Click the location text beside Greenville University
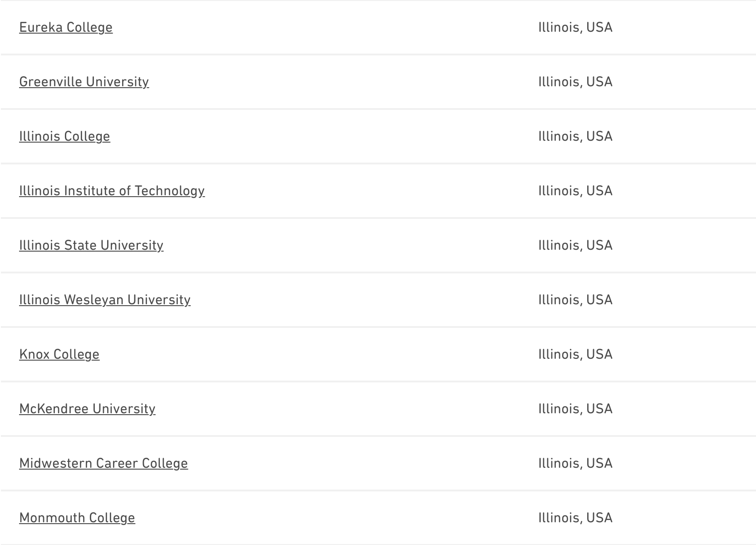The image size is (756, 545). click(575, 82)
